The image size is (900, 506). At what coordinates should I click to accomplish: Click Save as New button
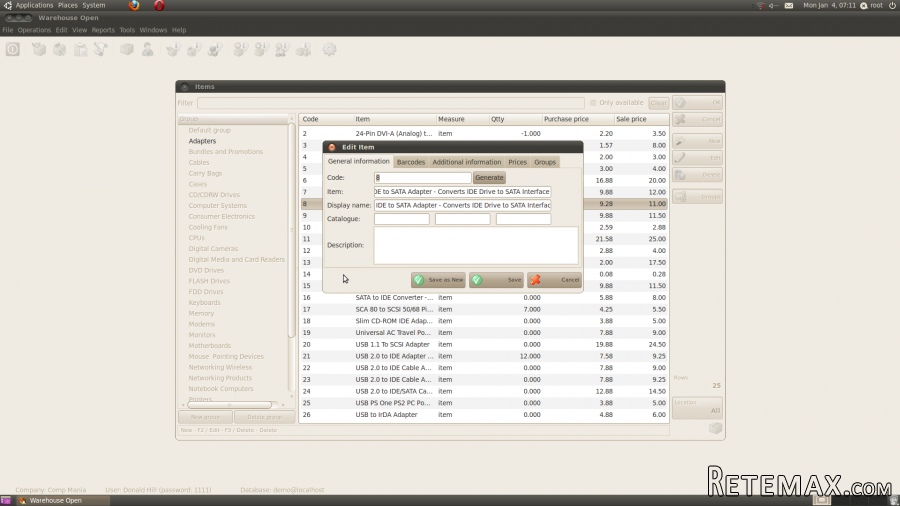coord(438,280)
